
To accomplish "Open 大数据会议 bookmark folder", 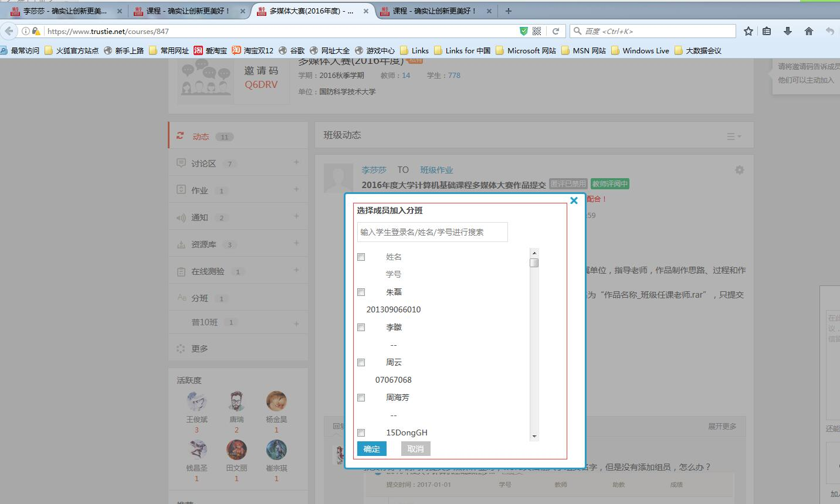I will point(697,50).
